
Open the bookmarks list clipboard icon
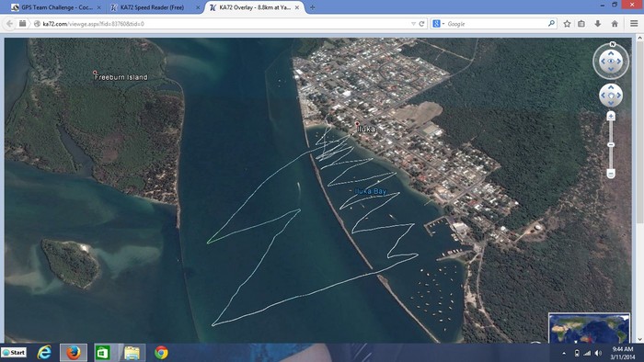click(x=581, y=24)
